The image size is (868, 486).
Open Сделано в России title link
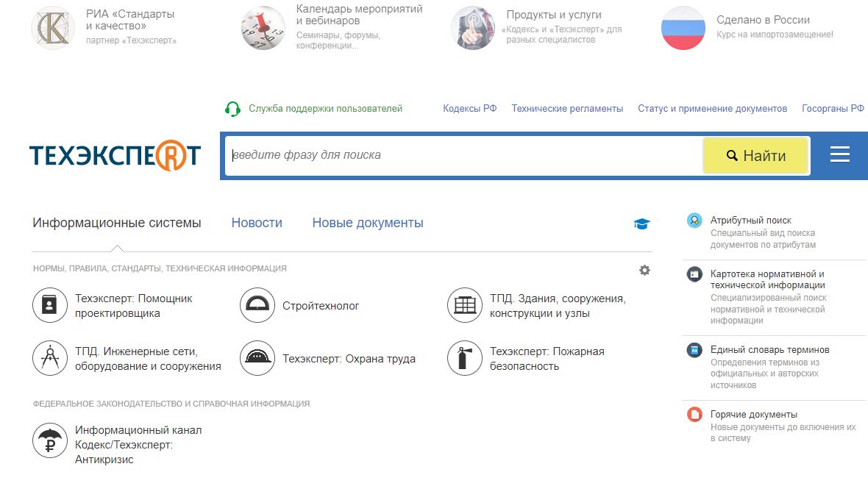pos(763,20)
